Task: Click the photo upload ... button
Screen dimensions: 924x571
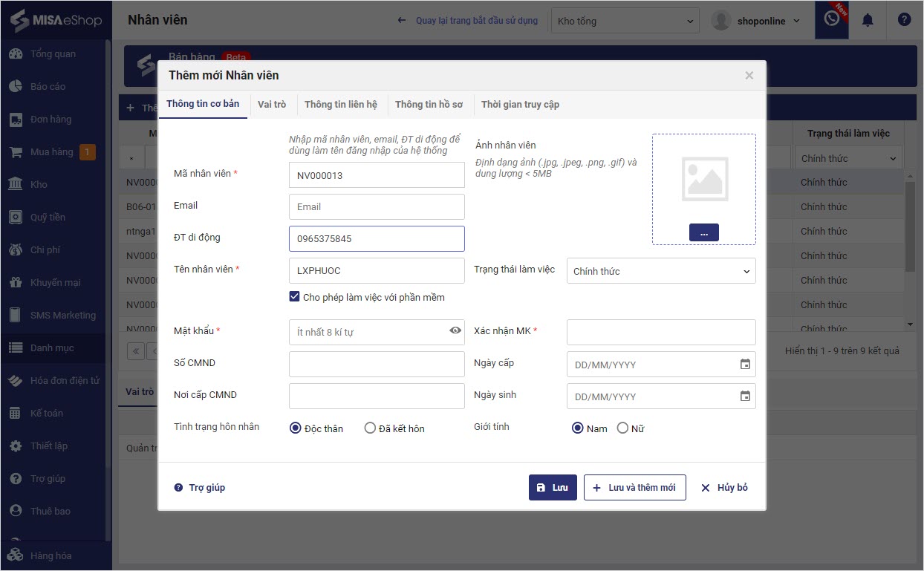Action: coord(703,232)
